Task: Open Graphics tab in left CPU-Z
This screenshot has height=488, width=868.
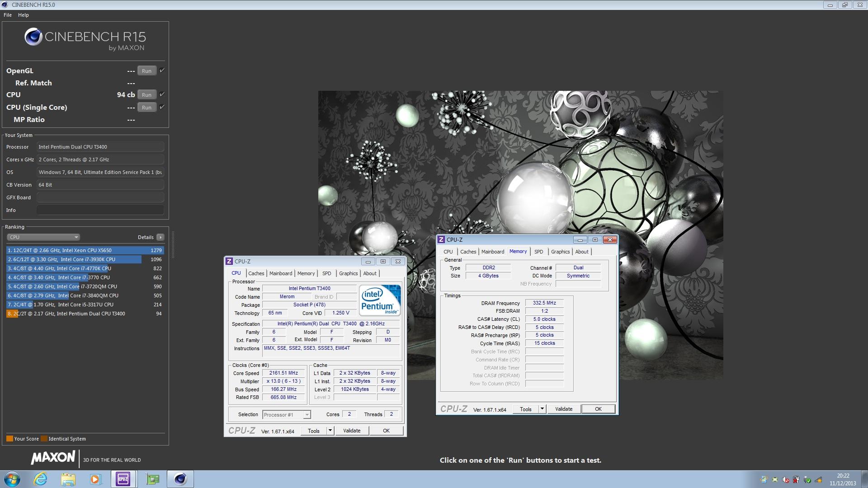Action: click(348, 273)
